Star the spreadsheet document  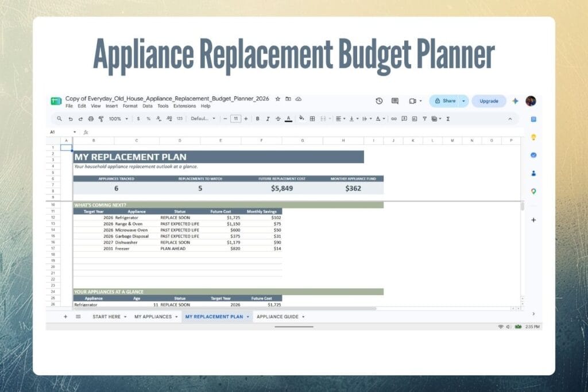pyautogui.click(x=278, y=99)
